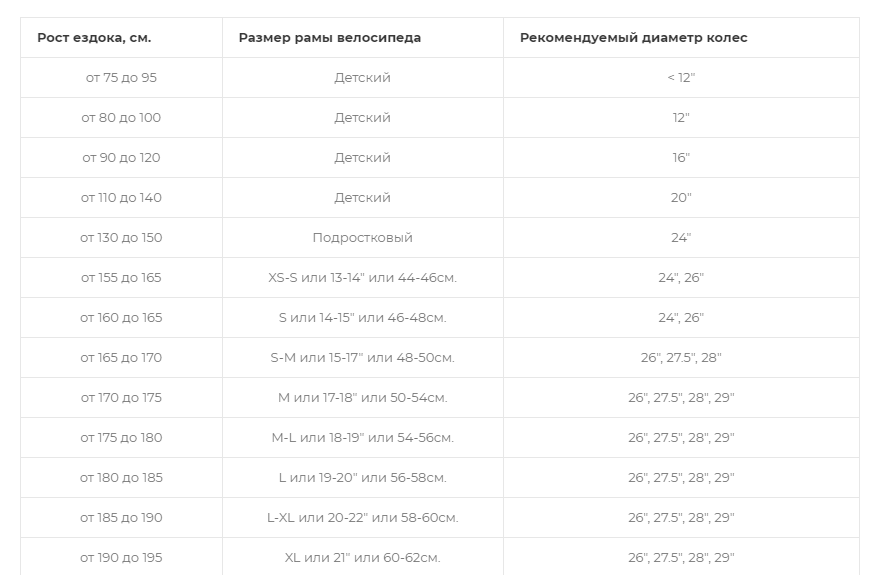This screenshot has width=875, height=575.
Task: Select 'L-XL или 20-22" или 58-60см.' cell
Action: [363, 518]
